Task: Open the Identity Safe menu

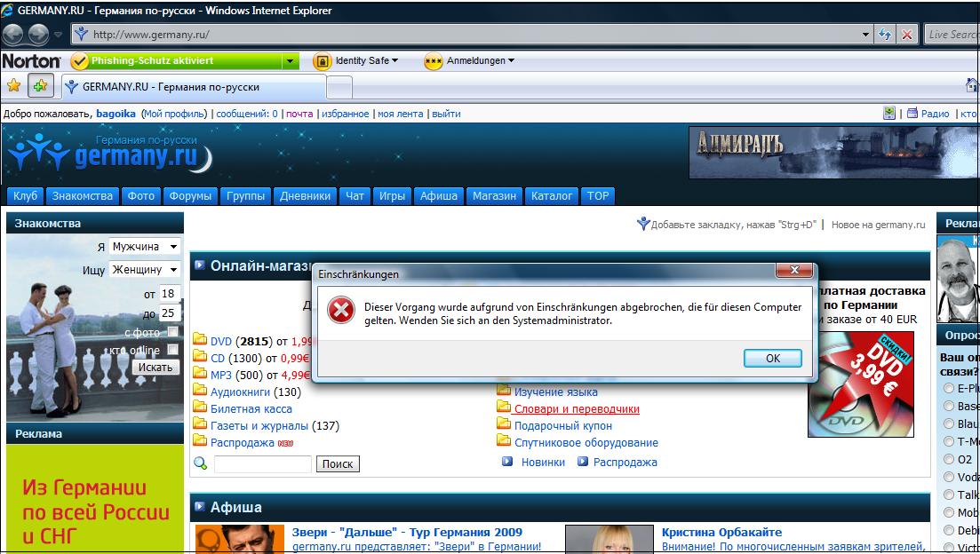Action: coord(367,60)
